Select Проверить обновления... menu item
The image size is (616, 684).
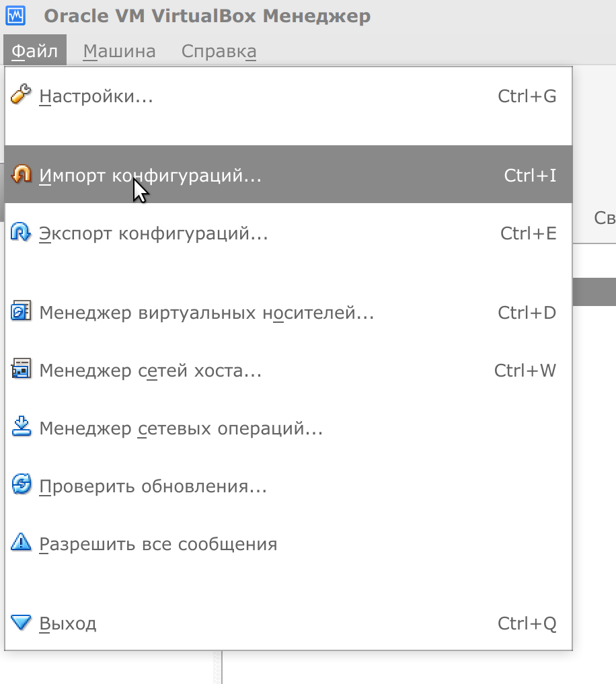click(x=153, y=487)
